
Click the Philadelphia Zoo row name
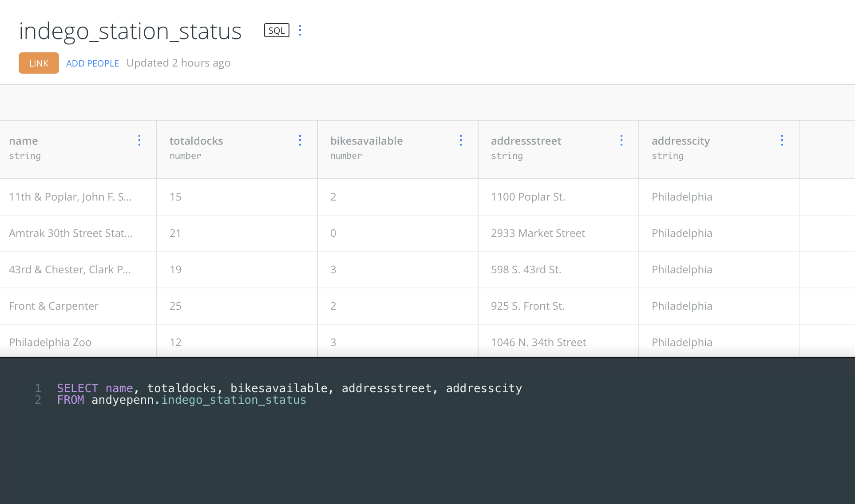click(50, 342)
